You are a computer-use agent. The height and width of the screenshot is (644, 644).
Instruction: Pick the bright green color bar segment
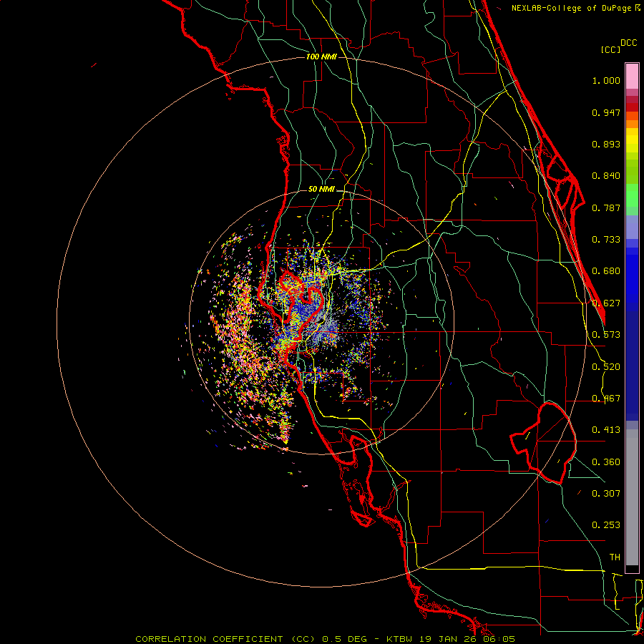(632, 195)
